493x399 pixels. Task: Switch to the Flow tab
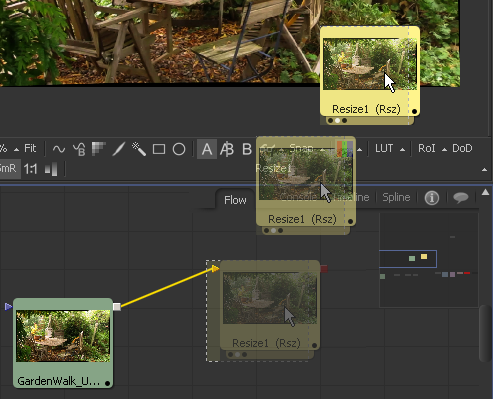point(235,200)
